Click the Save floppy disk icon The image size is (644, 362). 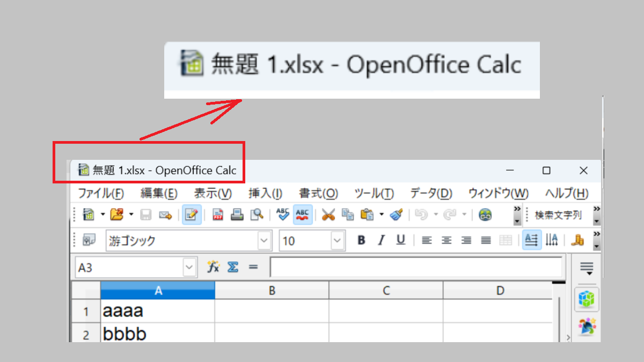[x=145, y=215]
